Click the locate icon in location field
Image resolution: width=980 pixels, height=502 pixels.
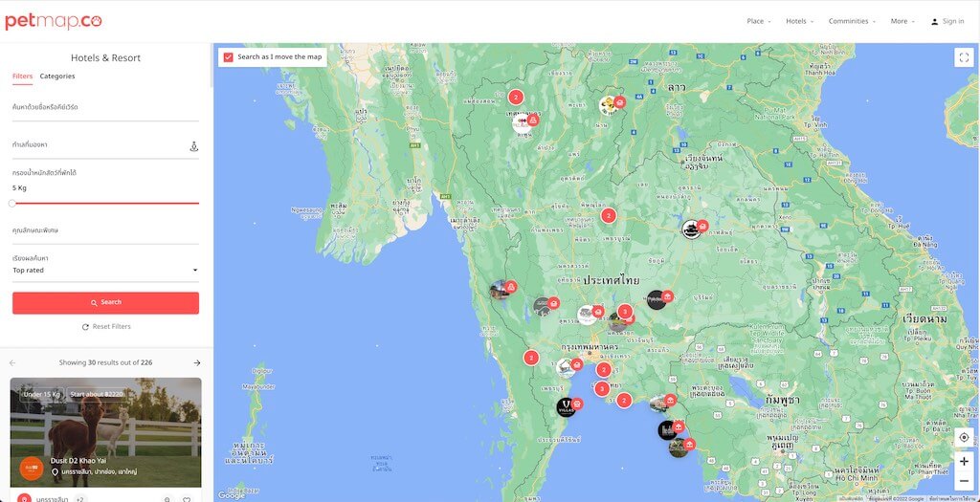(193, 146)
